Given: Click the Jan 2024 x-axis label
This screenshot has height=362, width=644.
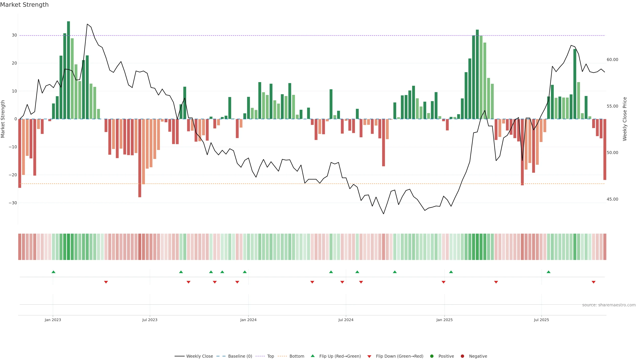Looking at the screenshot, I should tap(248, 320).
